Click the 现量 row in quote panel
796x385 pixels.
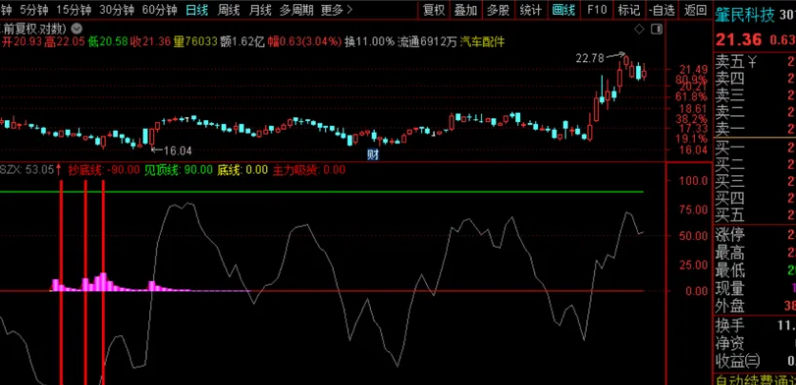click(x=755, y=288)
